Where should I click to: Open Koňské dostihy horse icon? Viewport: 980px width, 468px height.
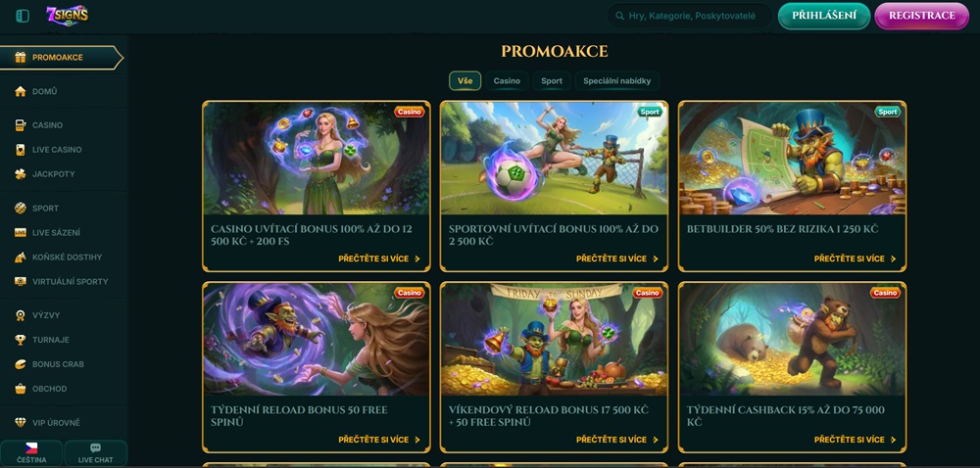21,257
